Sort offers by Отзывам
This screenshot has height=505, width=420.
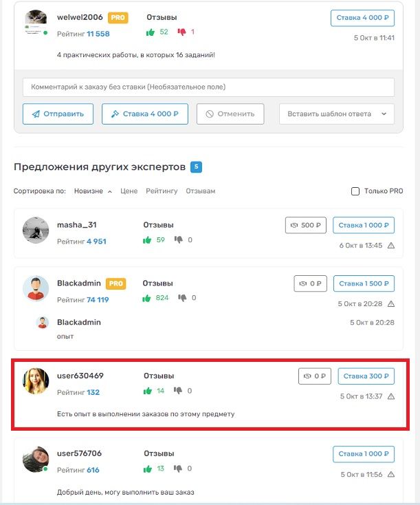199,191
